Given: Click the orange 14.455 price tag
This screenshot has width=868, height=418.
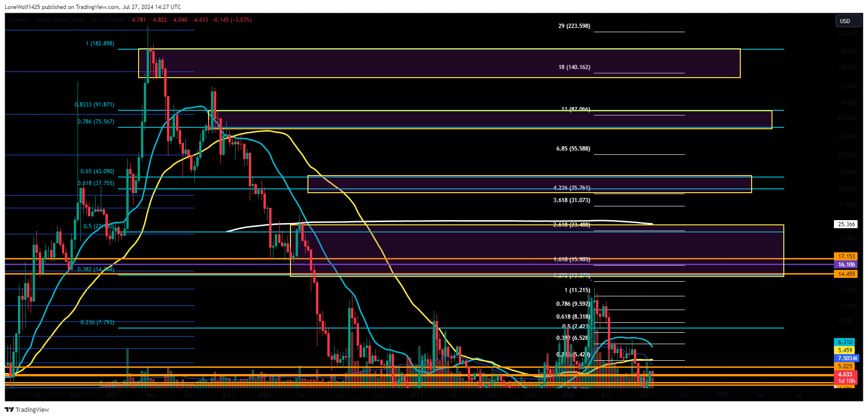Looking at the screenshot, I should pos(845,274).
